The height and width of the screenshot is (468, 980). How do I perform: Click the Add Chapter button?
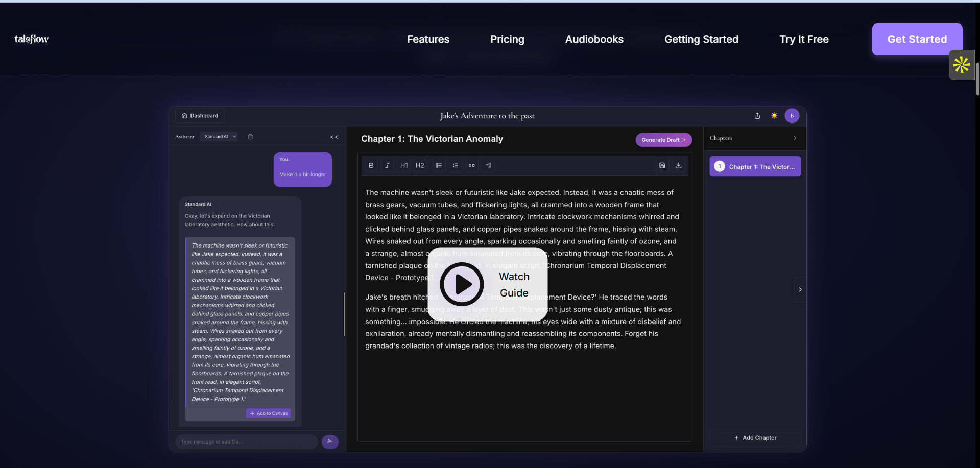click(755, 438)
